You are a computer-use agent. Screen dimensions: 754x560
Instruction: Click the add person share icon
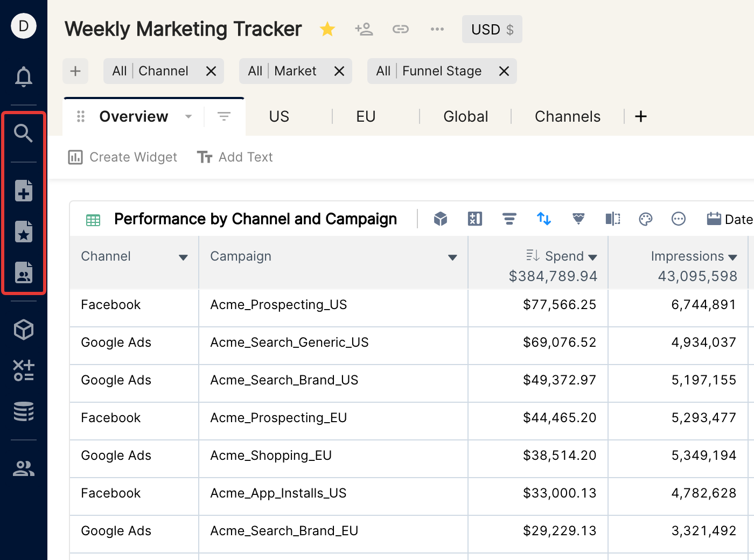[x=364, y=29]
